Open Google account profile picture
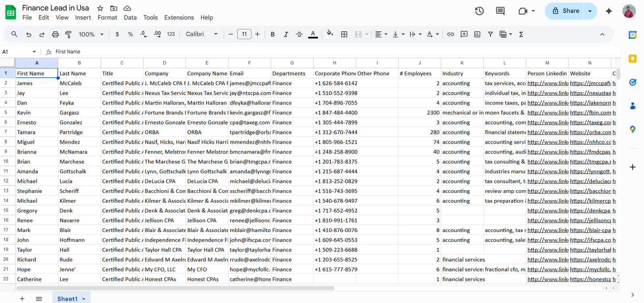Viewport: 644px width, 303px height. click(629, 11)
